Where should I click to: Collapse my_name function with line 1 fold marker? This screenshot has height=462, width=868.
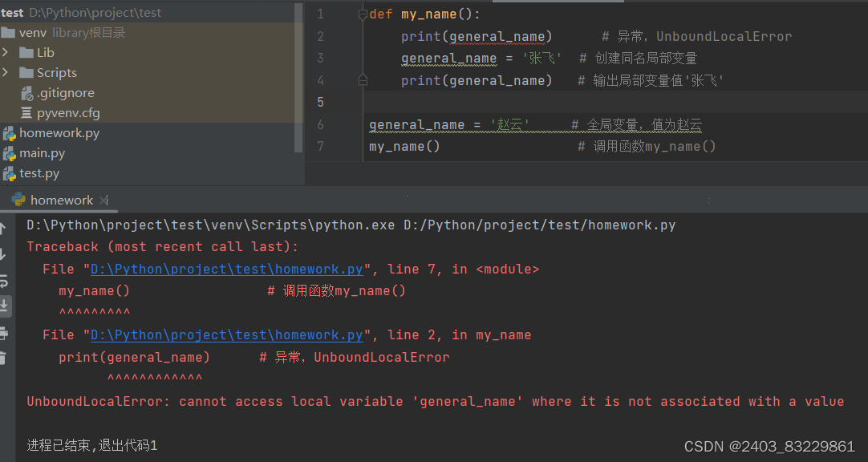click(x=363, y=13)
